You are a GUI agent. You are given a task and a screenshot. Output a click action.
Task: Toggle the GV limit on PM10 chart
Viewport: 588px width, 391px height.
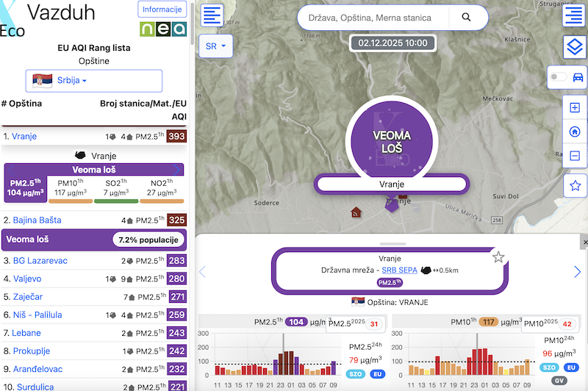tap(559, 380)
